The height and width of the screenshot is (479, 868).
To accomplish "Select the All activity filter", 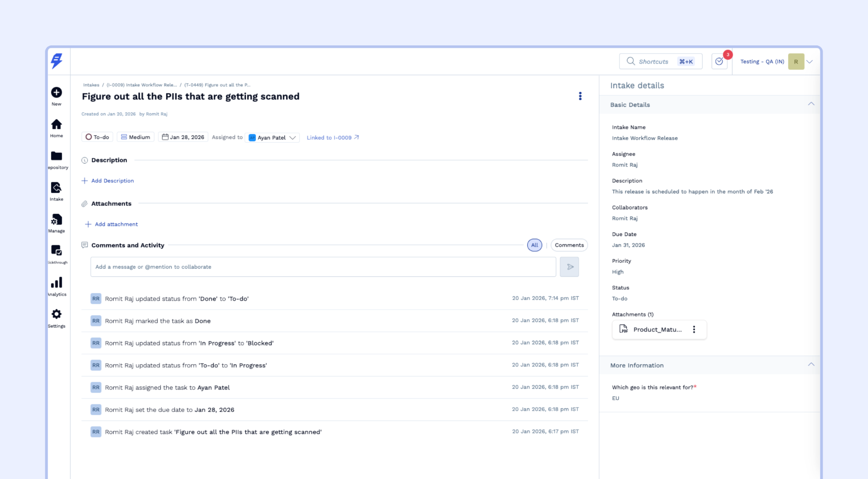I will (x=534, y=245).
